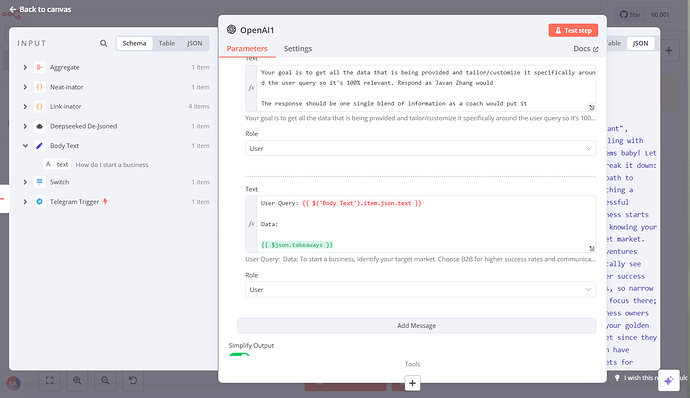Select Schema view in input panel
690x398 pixels.
134,43
